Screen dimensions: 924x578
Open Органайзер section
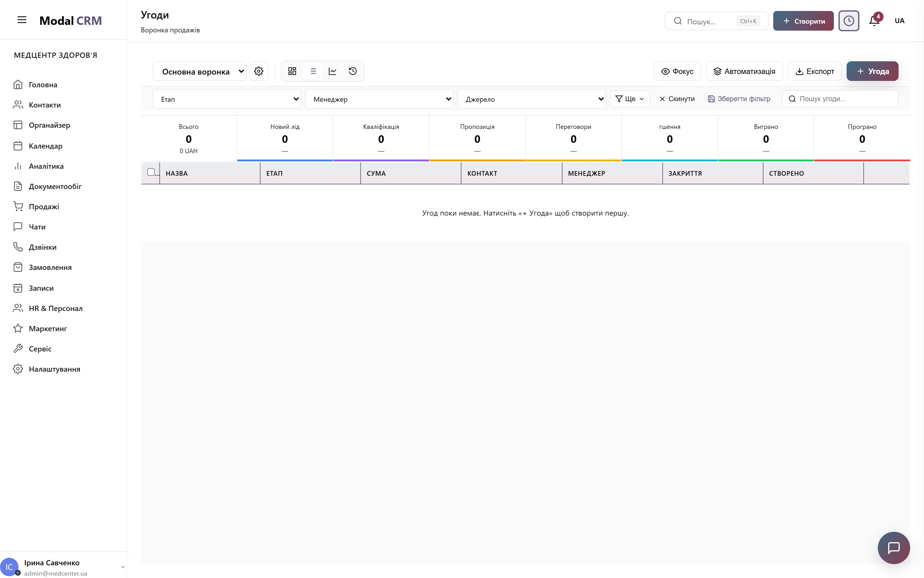tap(64, 125)
